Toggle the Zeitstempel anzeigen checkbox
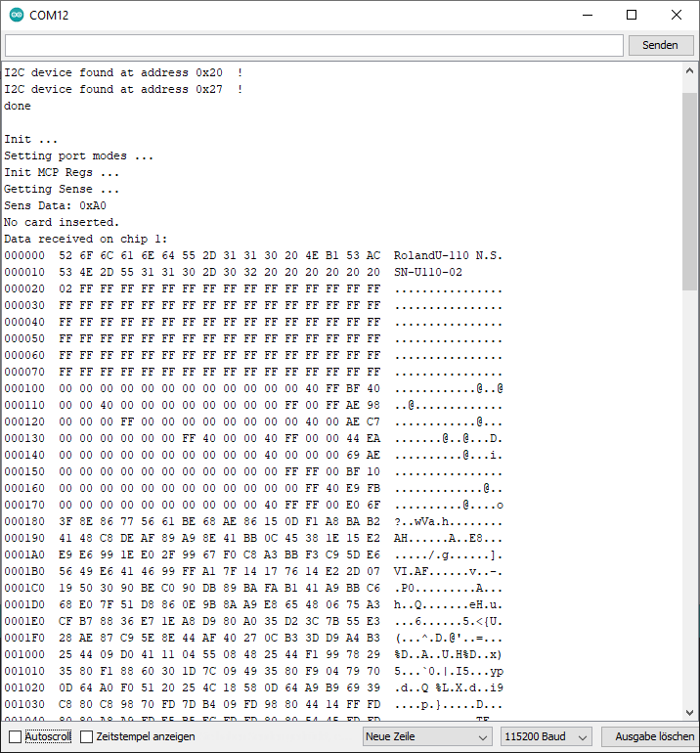Screen dimensions: 700x753 pos(86,736)
